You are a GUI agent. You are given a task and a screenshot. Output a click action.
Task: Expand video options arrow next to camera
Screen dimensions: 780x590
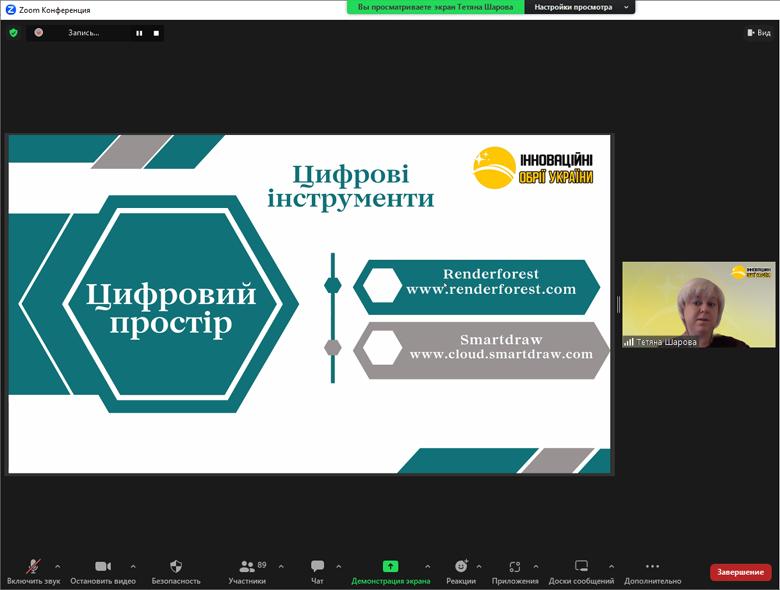tap(133, 566)
